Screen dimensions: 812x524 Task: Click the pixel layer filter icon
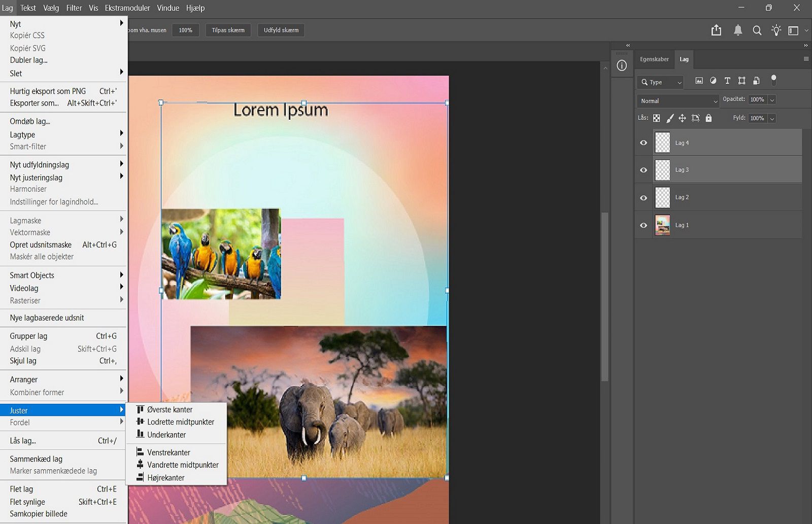(699, 81)
